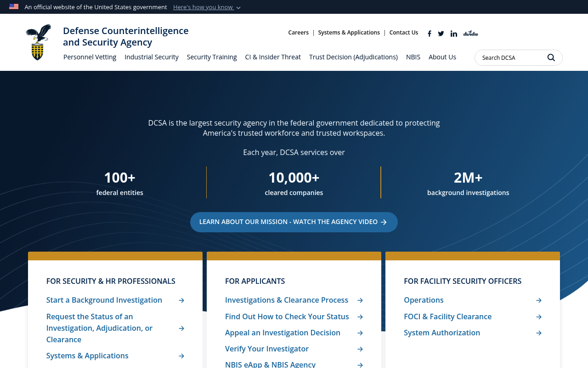Watch the agency video button
Viewport: 588px width, 368px height.
(294, 222)
